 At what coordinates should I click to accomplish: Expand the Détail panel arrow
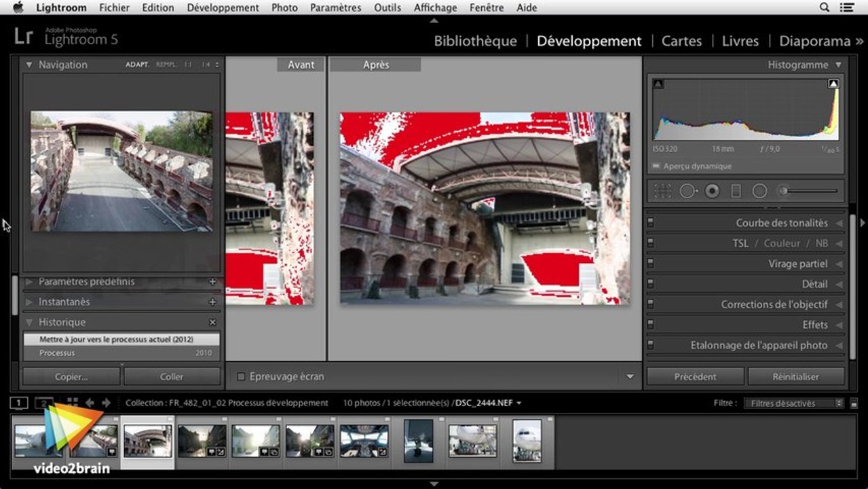click(839, 284)
